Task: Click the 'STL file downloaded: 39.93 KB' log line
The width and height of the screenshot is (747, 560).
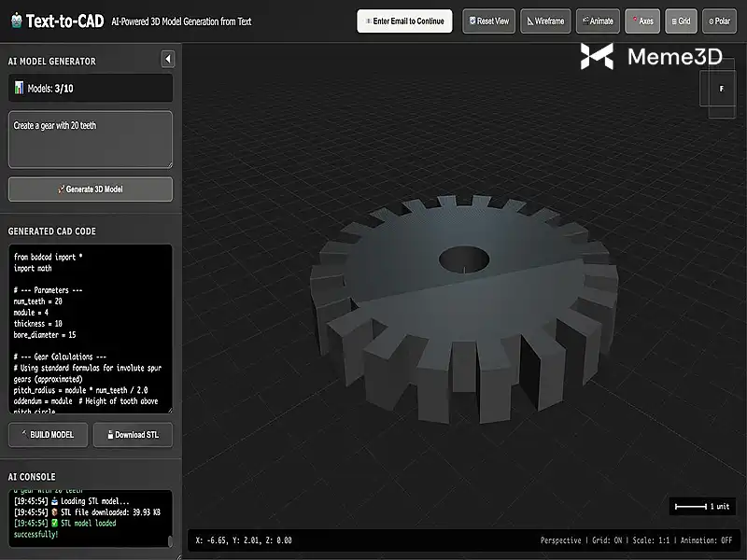Action: 87,512
